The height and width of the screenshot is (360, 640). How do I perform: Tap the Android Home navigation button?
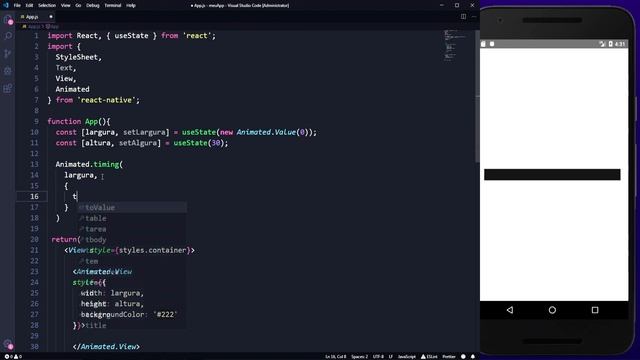pos(552,310)
